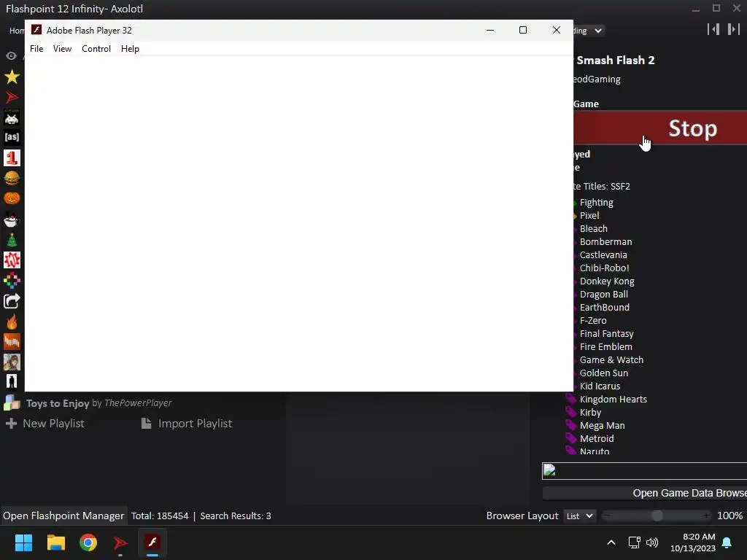Select the Donkey Kong tag
Screen dimensions: 747x560
coord(606,281)
